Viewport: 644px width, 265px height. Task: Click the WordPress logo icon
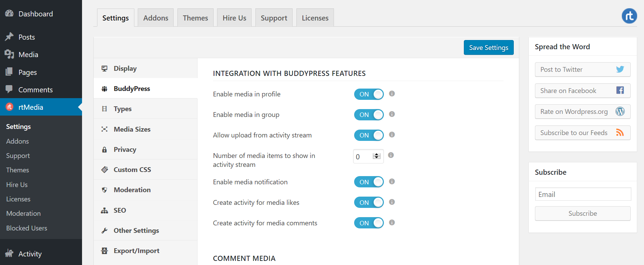pyautogui.click(x=620, y=111)
